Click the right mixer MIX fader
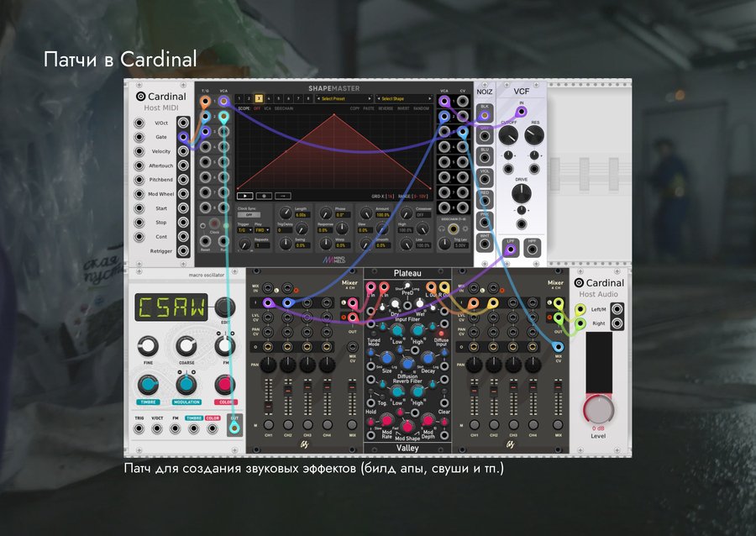756x536 pixels. (558, 386)
